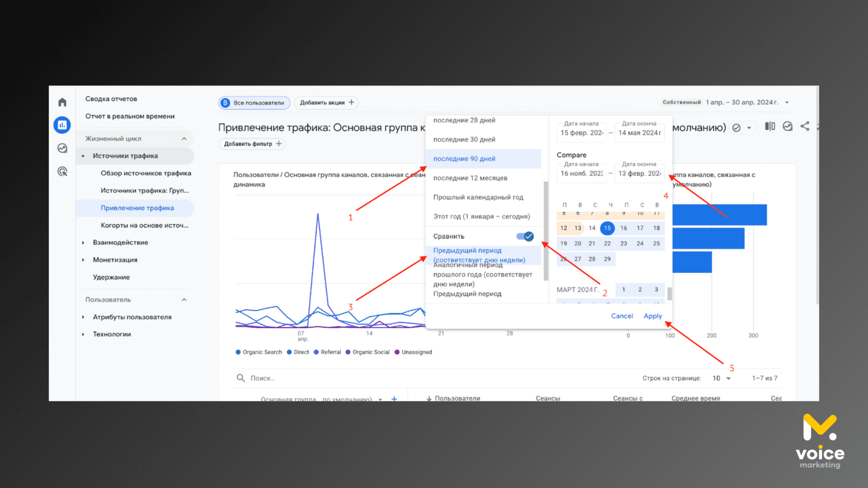868x488 pixels.
Task: Choose Предыдущий период (соответствует дню недели)
Action: click(480, 255)
